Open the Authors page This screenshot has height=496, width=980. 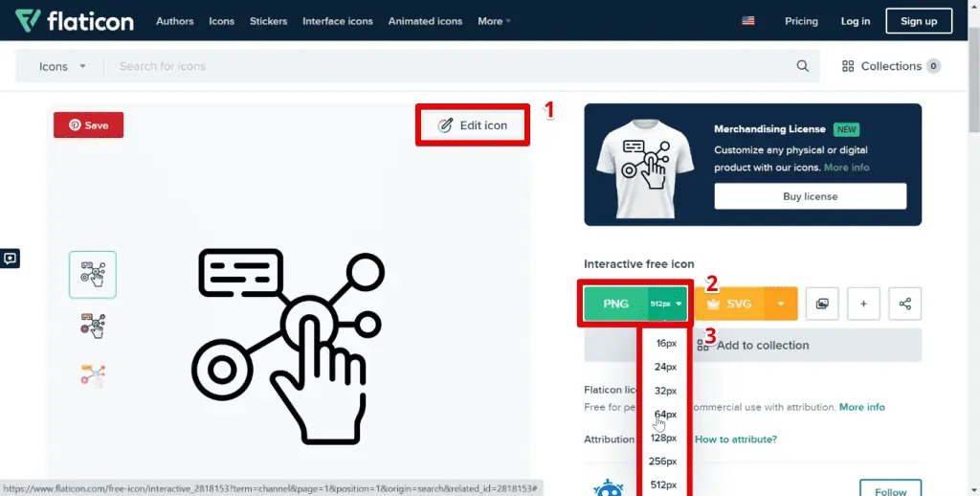(174, 21)
